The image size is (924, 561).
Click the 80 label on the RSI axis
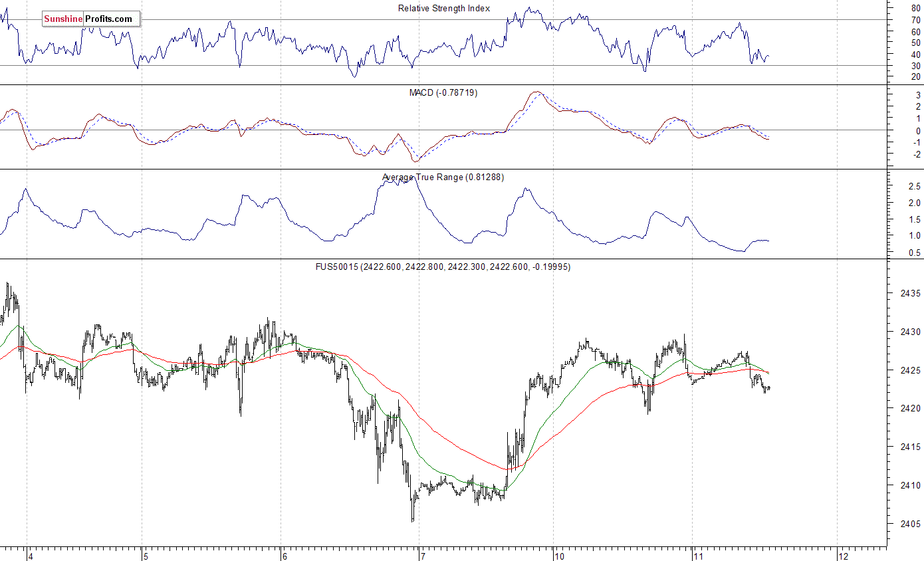917,9
